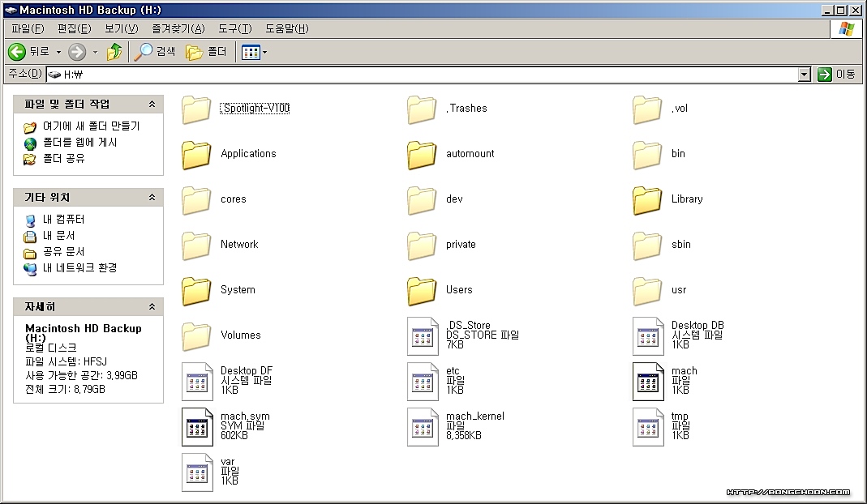Go up one folder level icon
867x504 pixels.
pos(114,52)
